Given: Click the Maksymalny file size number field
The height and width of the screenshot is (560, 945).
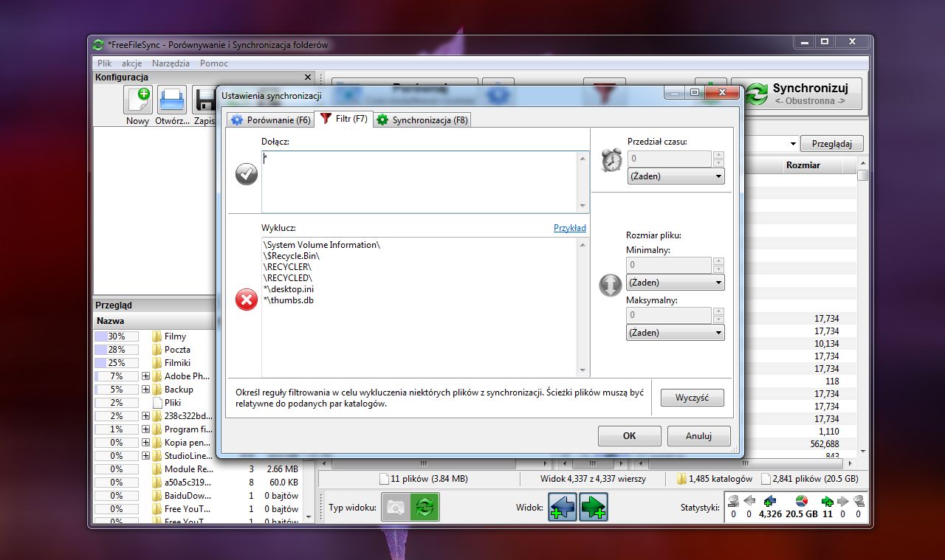Looking at the screenshot, I should [x=669, y=315].
